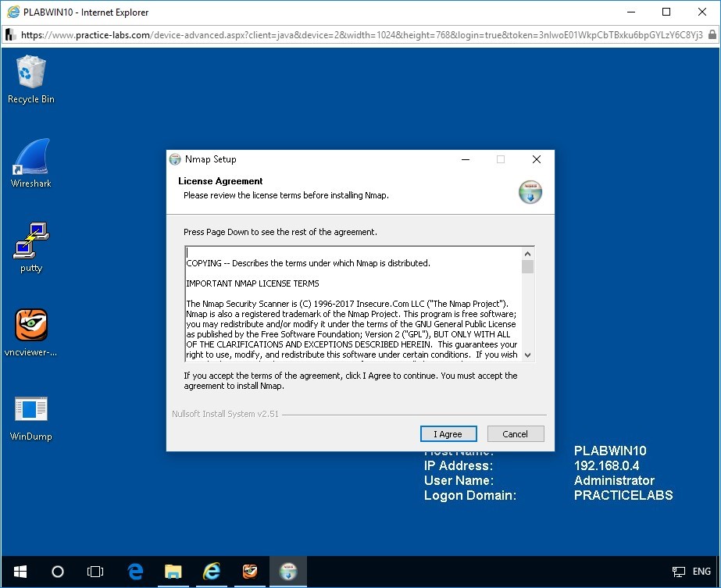Select the WinDump desktop icon

point(30,419)
